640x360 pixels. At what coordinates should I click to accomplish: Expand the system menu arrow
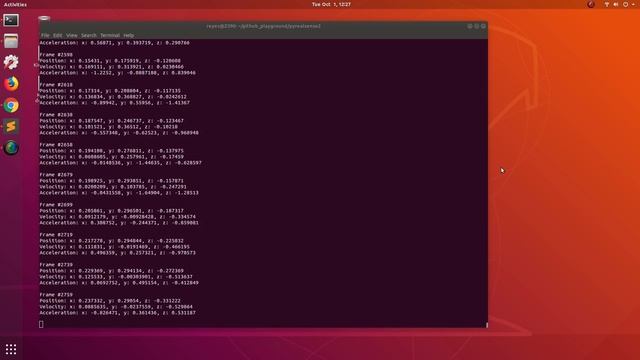pyautogui.click(x=633, y=4)
